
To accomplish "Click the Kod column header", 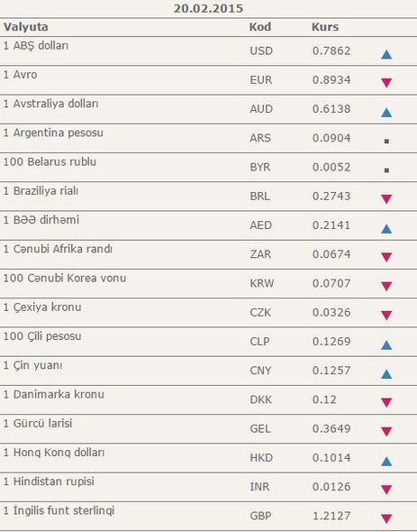I will (260, 27).
